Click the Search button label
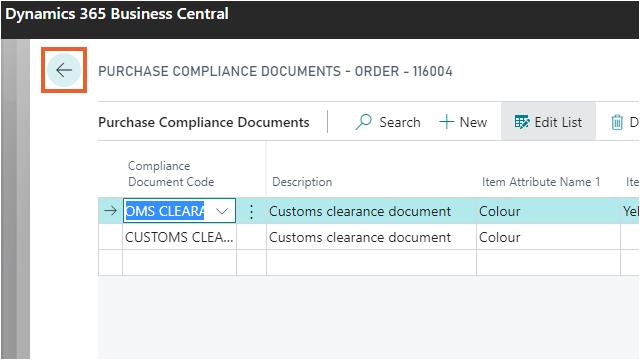640x360 pixels. 400,122
